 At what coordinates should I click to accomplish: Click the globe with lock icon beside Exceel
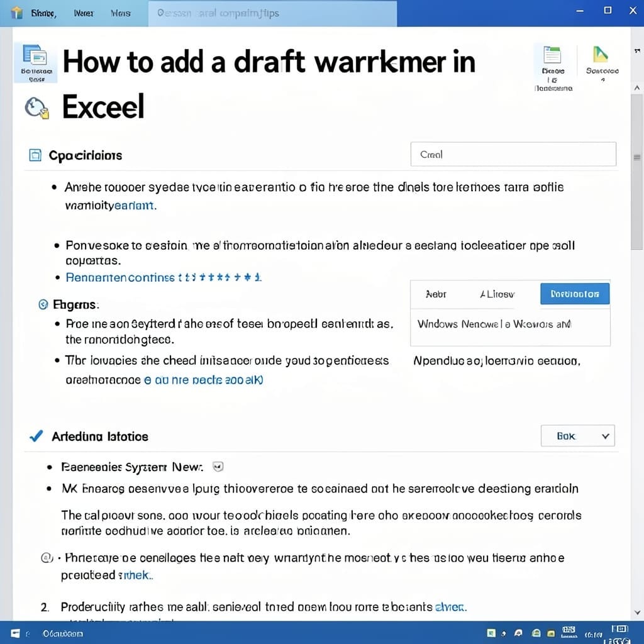[36, 108]
